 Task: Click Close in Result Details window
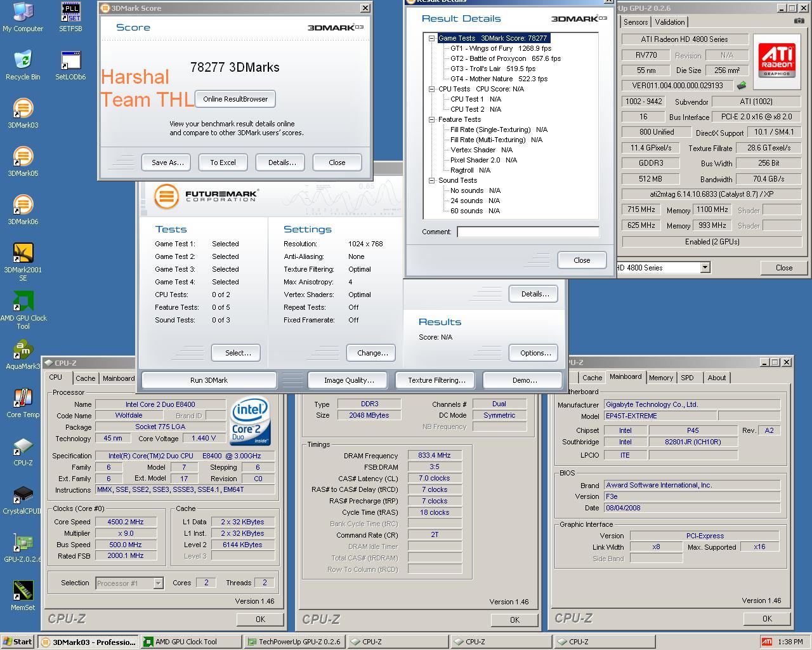(x=582, y=260)
